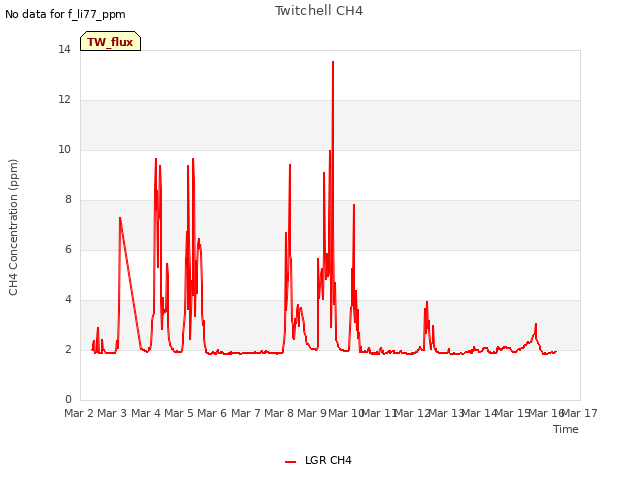Viewport: 640px width, 480px height.
Task: Click the tallest CH4 spike near 13.5 ppm
Action: click(x=333, y=62)
